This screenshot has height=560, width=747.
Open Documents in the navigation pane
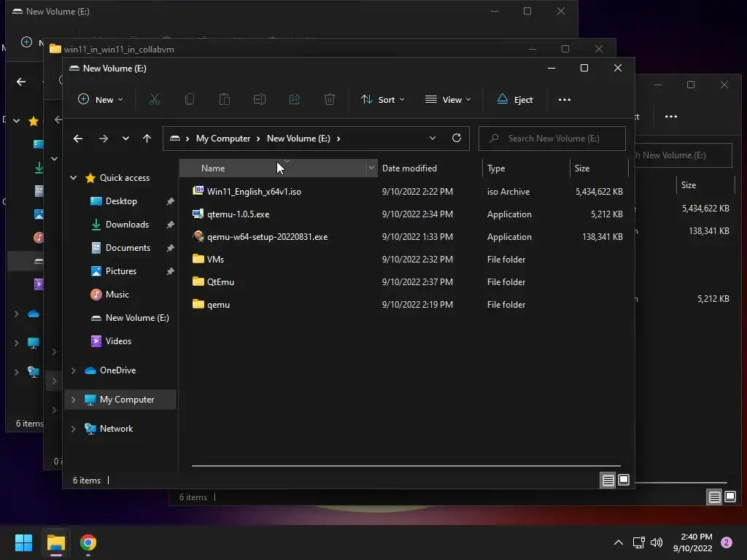click(x=128, y=248)
